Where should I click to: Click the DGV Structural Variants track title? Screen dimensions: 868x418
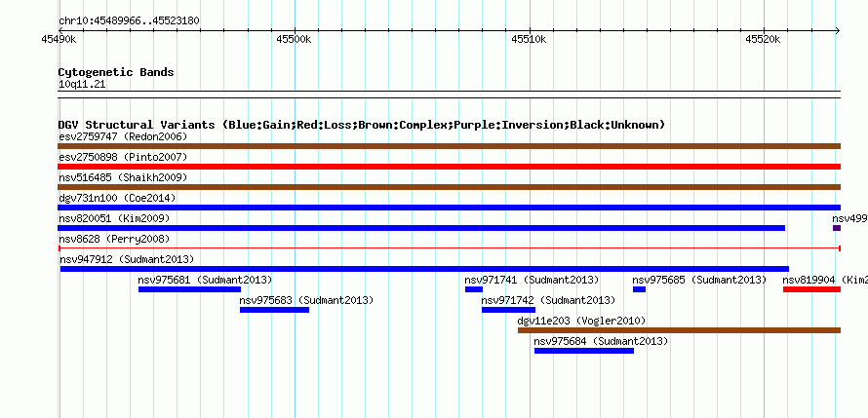tap(362, 125)
